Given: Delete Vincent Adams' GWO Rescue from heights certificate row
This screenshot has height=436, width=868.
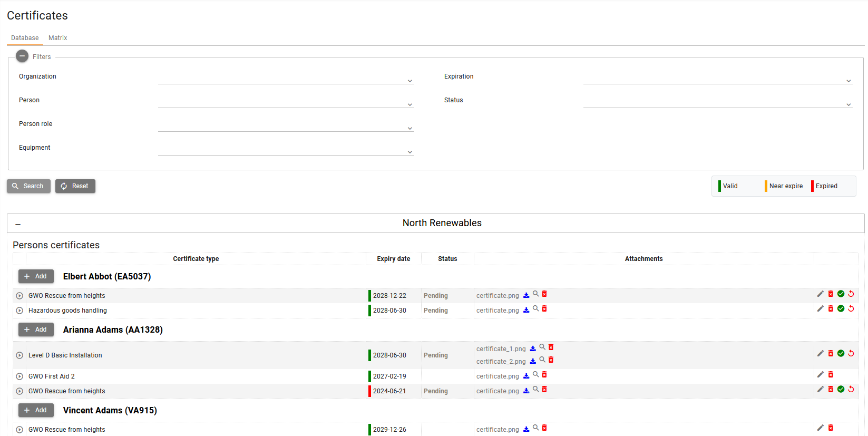Looking at the screenshot, I should [831, 428].
